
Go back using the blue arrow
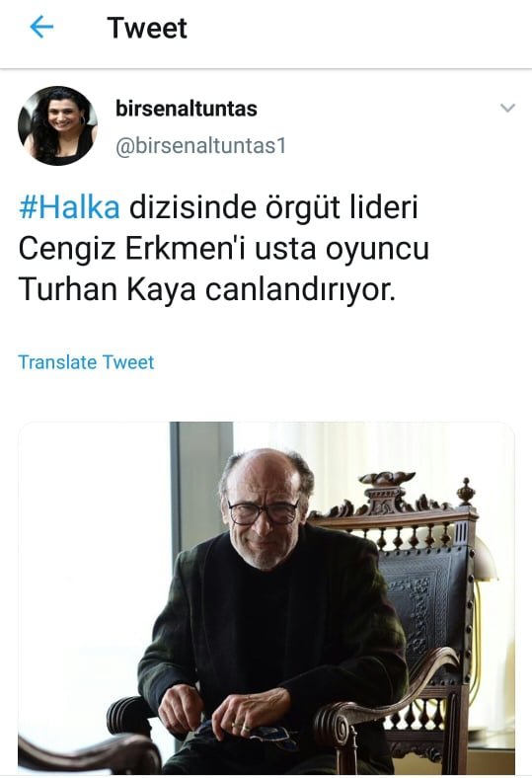tap(41, 27)
